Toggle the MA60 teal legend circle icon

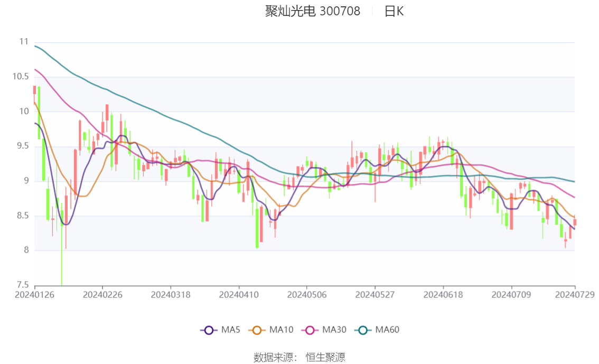tap(363, 330)
